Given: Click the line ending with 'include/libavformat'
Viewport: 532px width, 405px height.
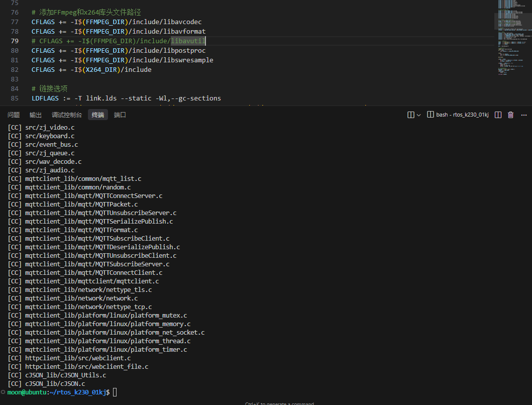Looking at the screenshot, I should click(x=119, y=31).
